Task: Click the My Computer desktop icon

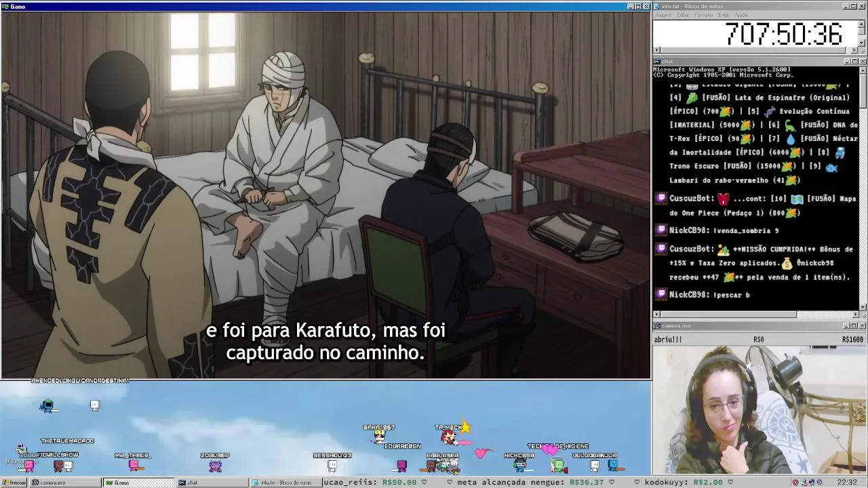Action: click(20, 450)
